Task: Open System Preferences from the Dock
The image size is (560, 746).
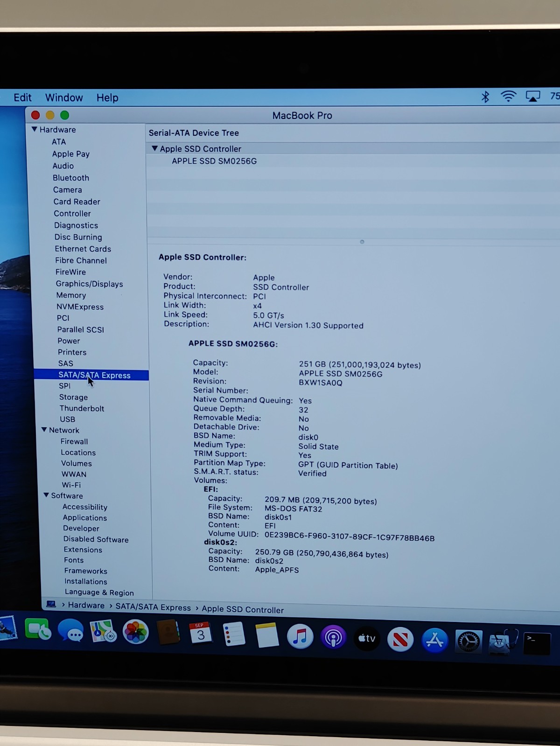Action: pyautogui.click(x=469, y=641)
